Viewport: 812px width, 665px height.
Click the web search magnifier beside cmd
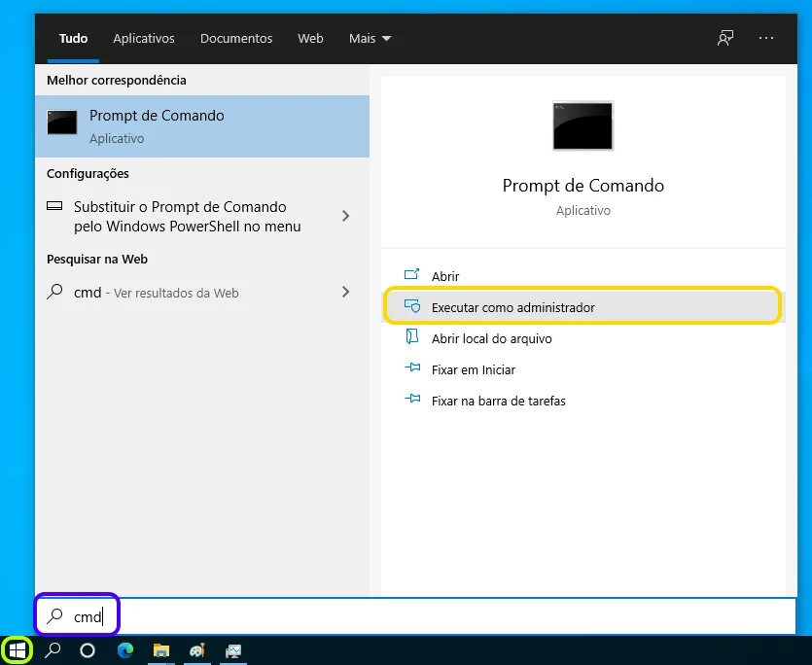[x=54, y=292]
